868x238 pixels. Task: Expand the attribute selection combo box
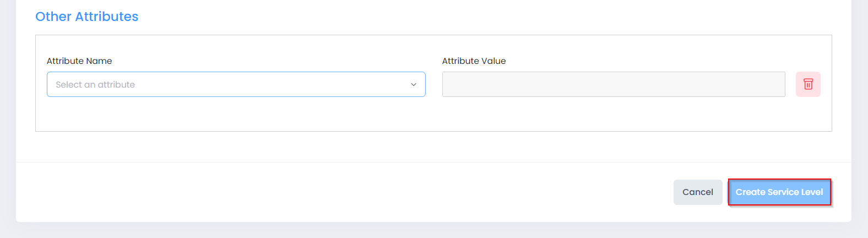[236, 84]
